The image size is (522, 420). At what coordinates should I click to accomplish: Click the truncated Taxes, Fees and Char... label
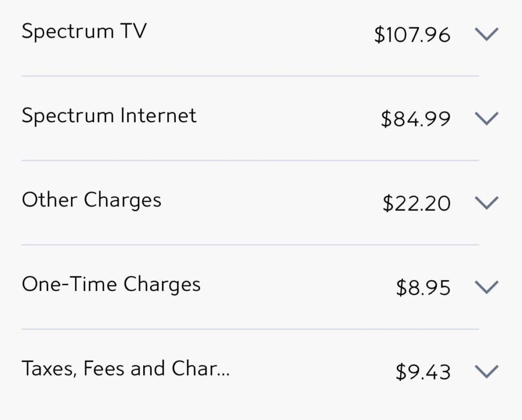click(126, 368)
